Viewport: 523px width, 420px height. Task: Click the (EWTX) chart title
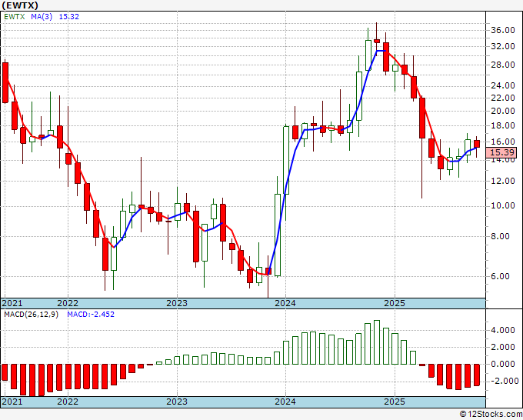(20, 5)
